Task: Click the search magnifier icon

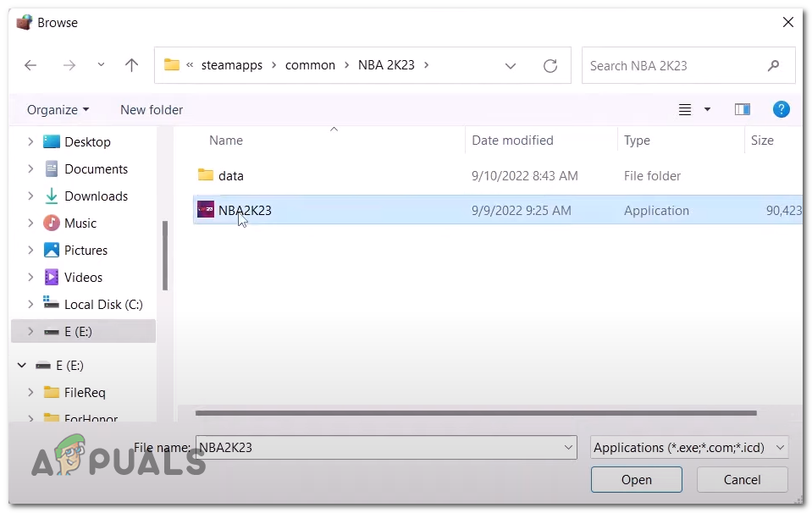Action: click(x=773, y=66)
